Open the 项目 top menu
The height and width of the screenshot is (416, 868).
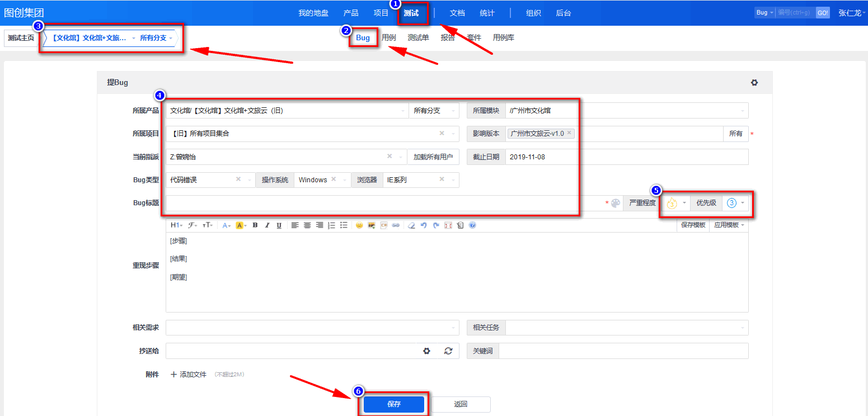[x=381, y=13]
